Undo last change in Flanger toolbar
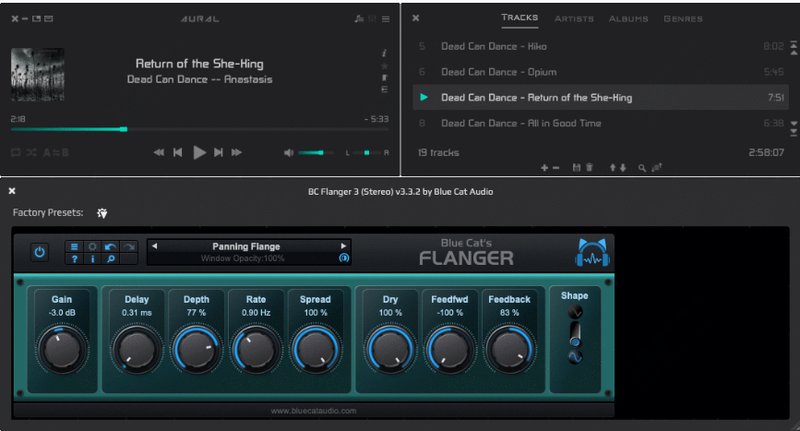800x431 pixels. (109, 246)
